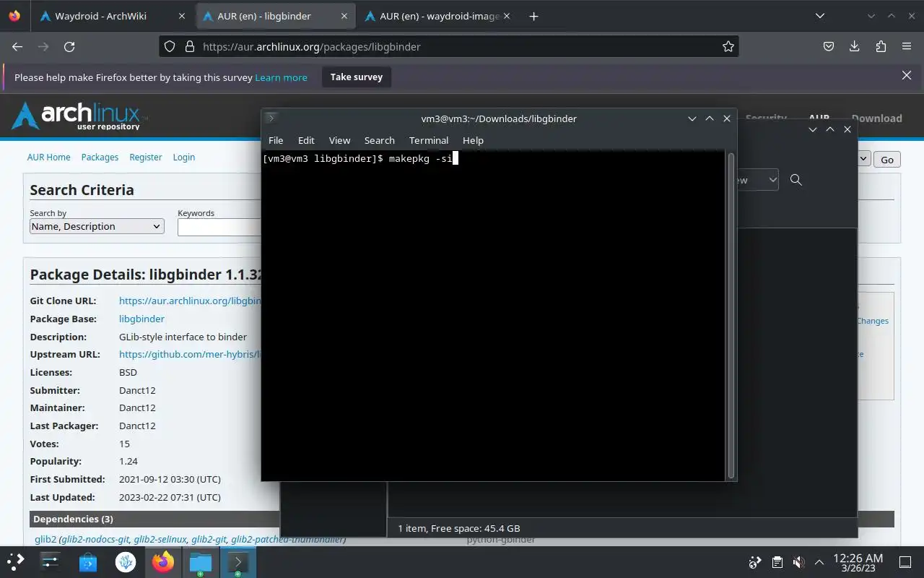Open the dropdown beside the Go button
The image size is (924, 578).
(x=863, y=160)
